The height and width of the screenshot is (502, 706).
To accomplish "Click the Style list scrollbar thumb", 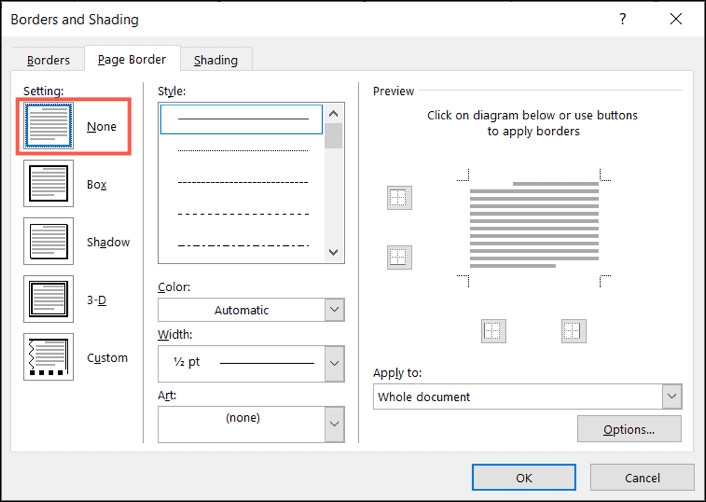I will [x=333, y=136].
